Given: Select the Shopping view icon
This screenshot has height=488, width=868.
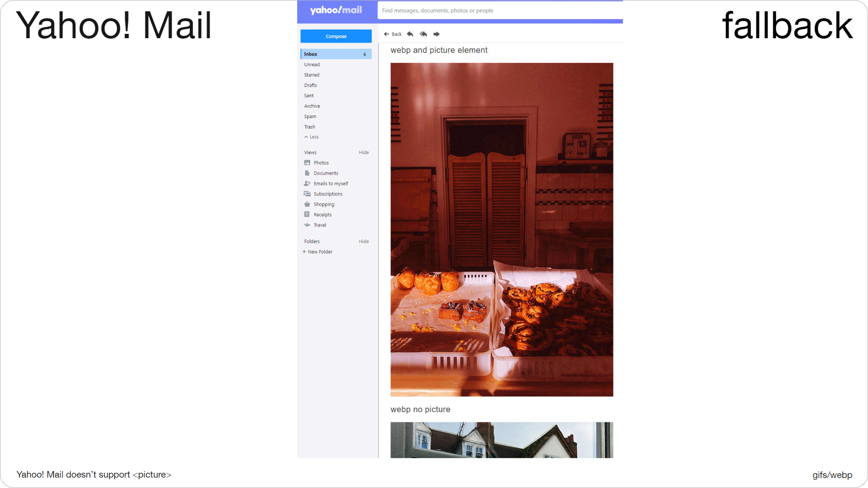Looking at the screenshot, I should 307,204.
